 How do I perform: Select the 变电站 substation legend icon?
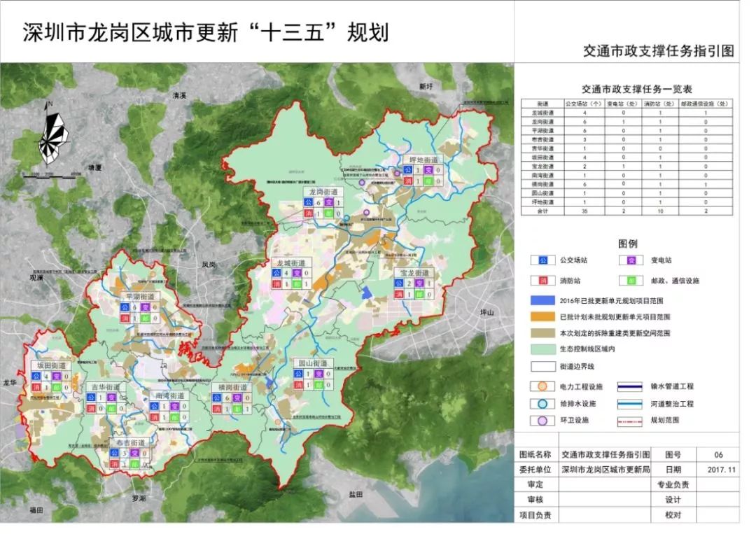[x=631, y=260]
